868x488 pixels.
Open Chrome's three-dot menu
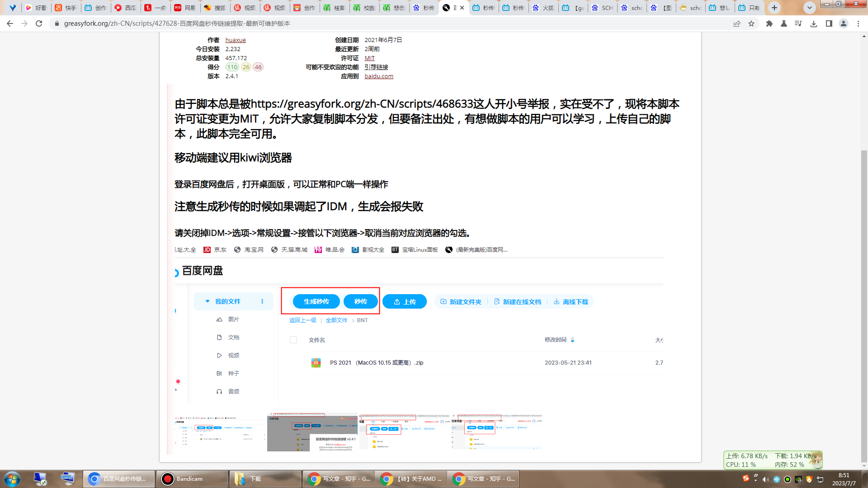(x=859, y=24)
